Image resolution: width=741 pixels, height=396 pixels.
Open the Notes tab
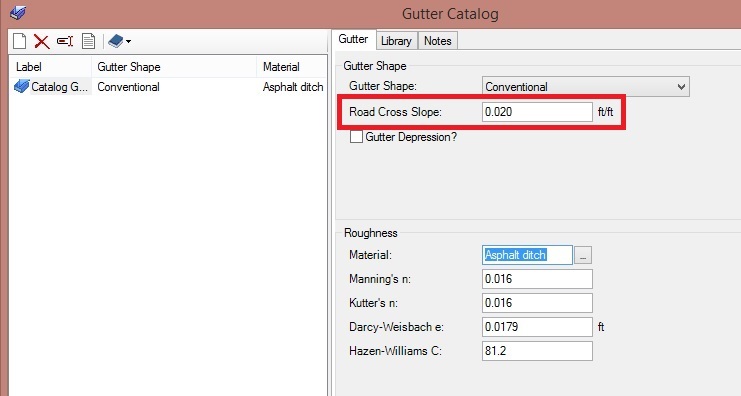click(x=438, y=41)
